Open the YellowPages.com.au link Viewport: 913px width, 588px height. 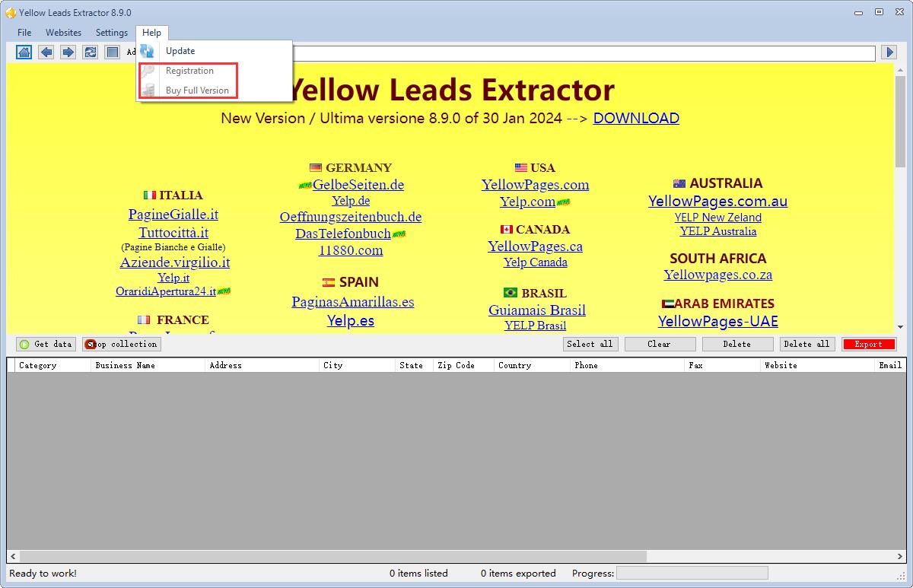tap(718, 202)
